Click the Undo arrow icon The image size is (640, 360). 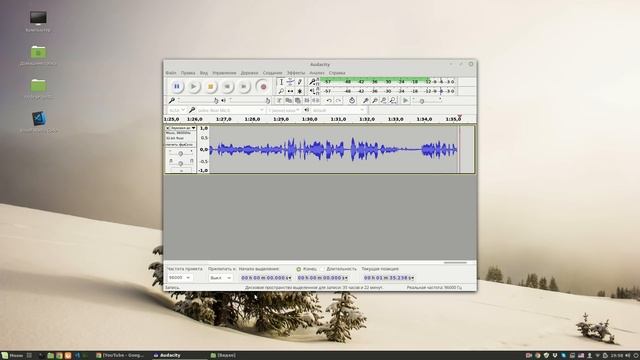[x=329, y=100]
